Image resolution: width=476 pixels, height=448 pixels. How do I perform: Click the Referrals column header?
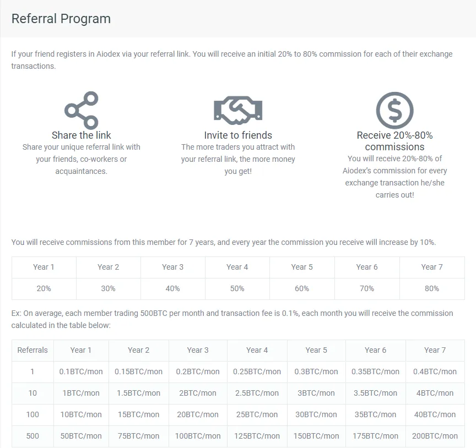click(33, 350)
